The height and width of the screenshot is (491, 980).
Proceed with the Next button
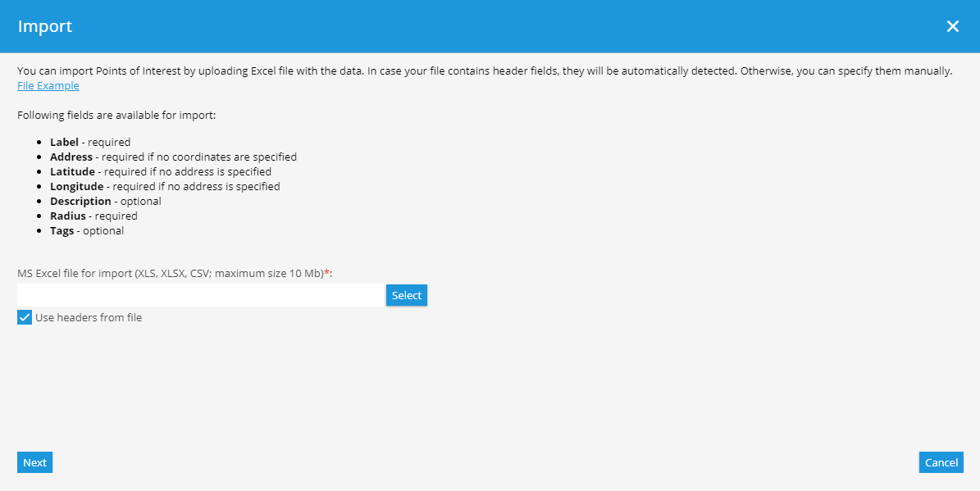click(x=35, y=462)
